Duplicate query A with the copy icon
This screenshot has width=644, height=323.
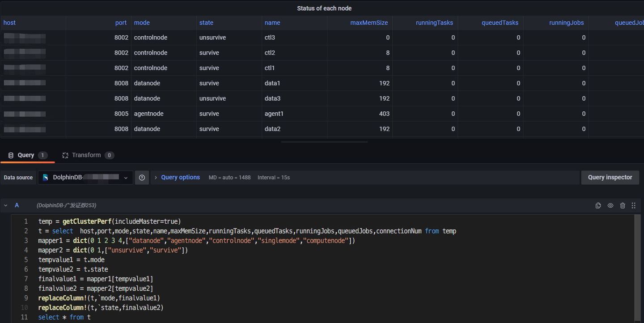click(x=598, y=205)
